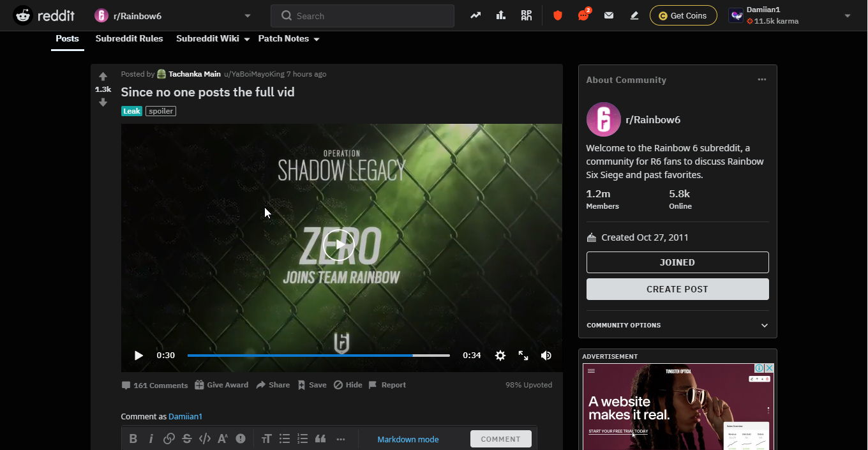Click the Reddit search field
This screenshot has height=450, width=868.
363,16
